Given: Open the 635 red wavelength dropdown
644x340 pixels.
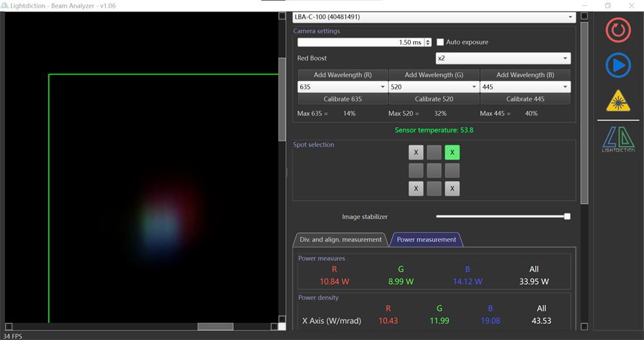Looking at the screenshot, I should [x=342, y=87].
